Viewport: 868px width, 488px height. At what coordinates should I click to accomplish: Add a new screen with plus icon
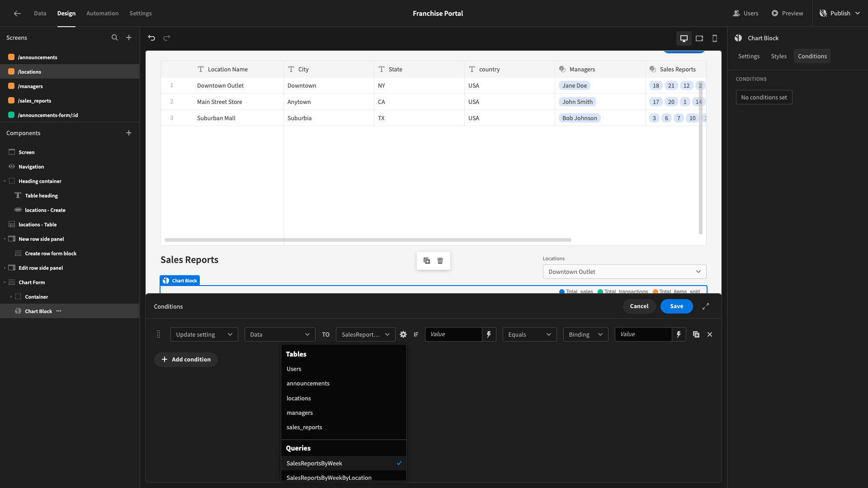[x=129, y=38]
